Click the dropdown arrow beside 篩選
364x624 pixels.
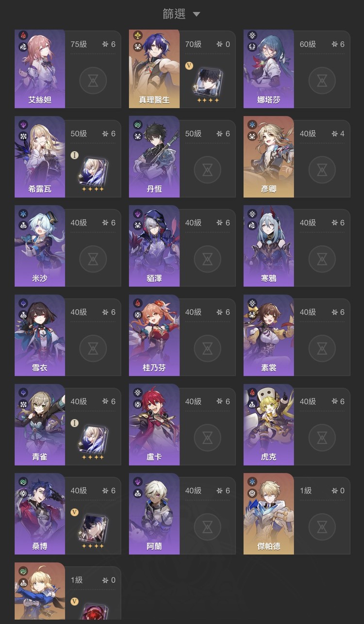pos(196,15)
